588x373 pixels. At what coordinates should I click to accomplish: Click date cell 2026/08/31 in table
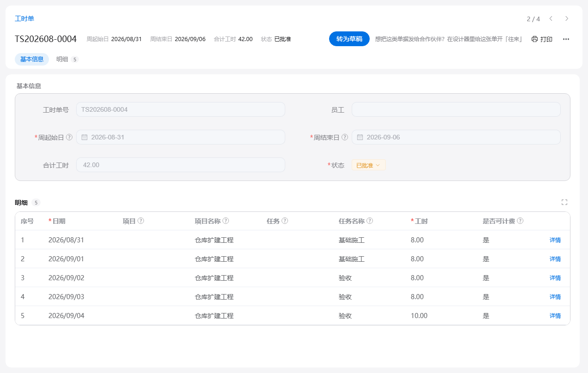point(66,240)
